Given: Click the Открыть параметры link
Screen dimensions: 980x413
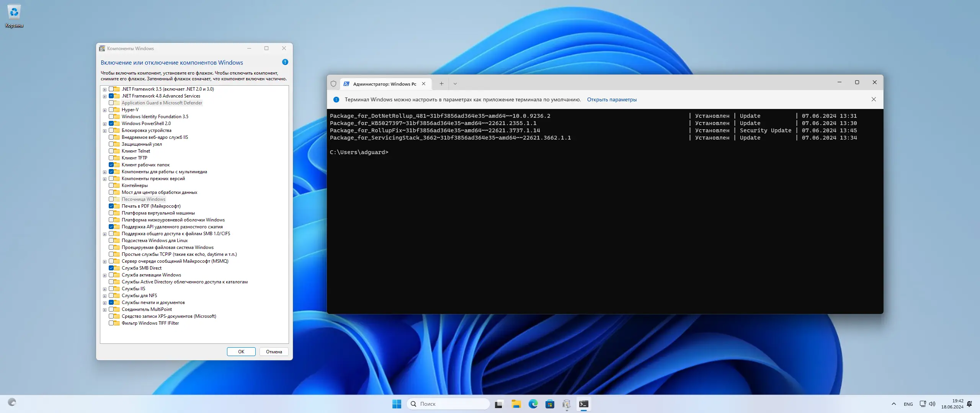Looking at the screenshot, I should (611, 99).
